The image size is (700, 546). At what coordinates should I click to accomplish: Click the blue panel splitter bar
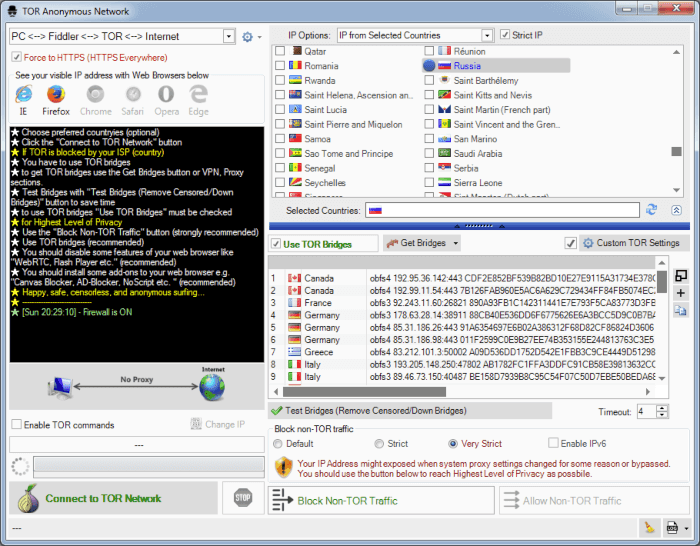479,226
